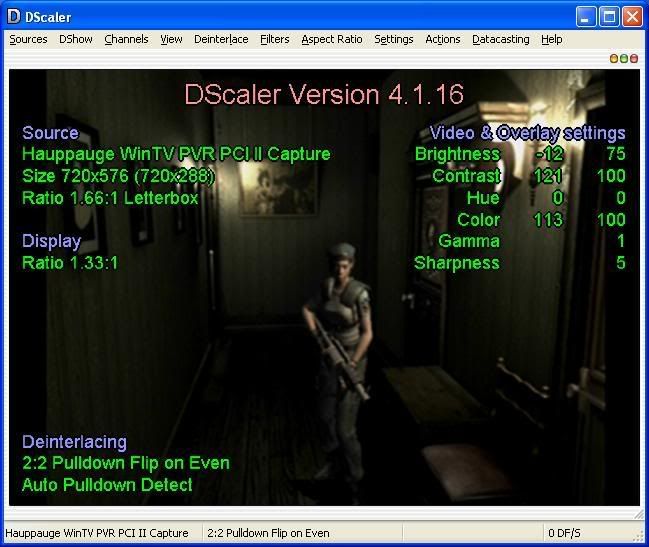Click '2:2 Pulldown Flip on Even' in status bar
The image size is (649, 547).
click(268, 533)
